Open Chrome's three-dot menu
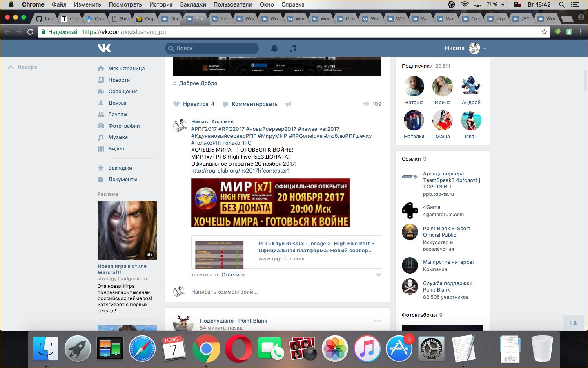 click(x=581, y=32)
